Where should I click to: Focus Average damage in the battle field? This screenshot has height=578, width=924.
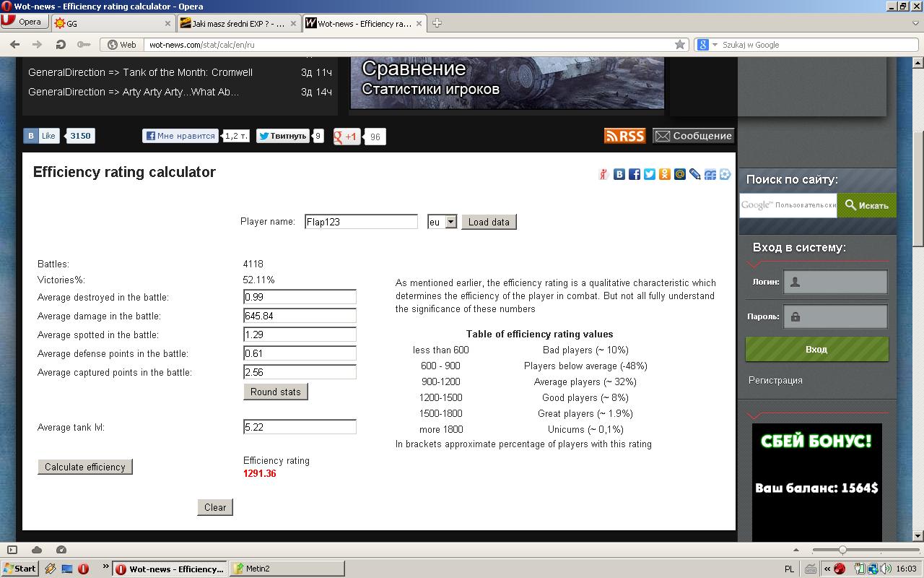tap(300, 316)
